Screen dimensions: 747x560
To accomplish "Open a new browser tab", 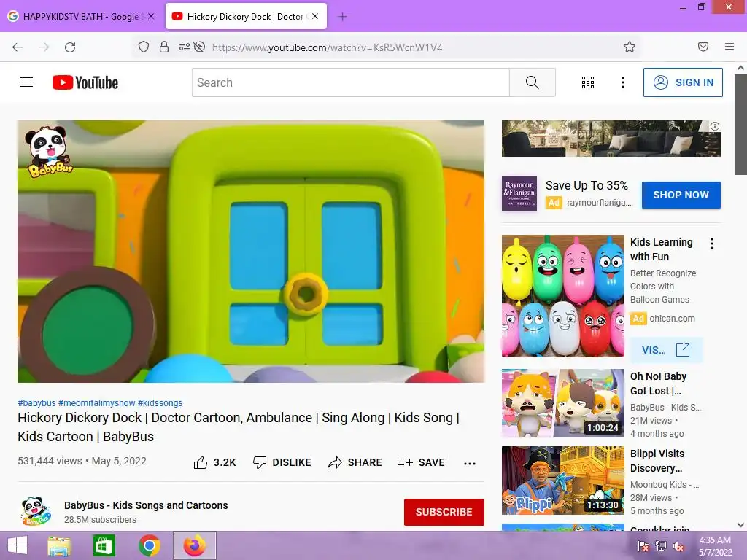I will click(342, 17).
